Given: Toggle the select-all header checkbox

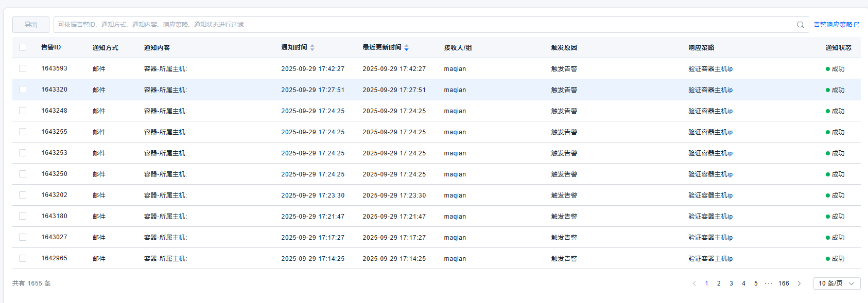Looking at the screenshot, I should coord(23,47).
